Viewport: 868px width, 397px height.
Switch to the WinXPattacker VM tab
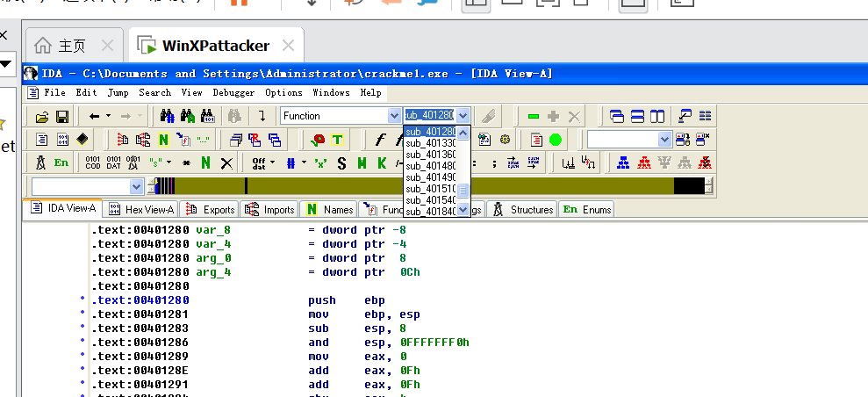[217, 46]
